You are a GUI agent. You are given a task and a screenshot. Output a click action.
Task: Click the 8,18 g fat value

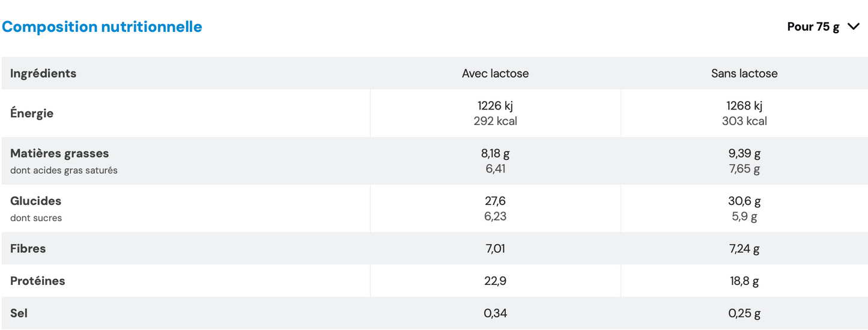[495, 153]
